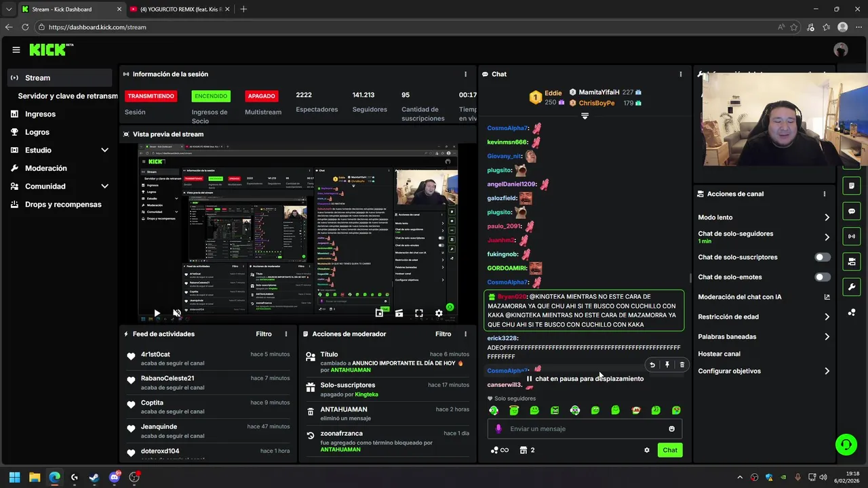Insert first green headphones emote
This screenshot has height=488, width=868.
[494, 411]
